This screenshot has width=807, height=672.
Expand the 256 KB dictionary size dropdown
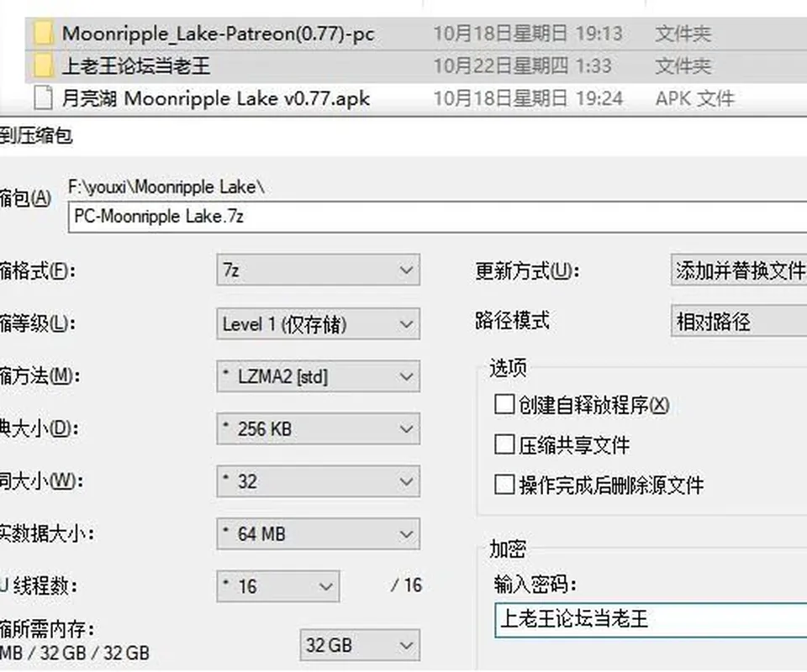(318, 428)
